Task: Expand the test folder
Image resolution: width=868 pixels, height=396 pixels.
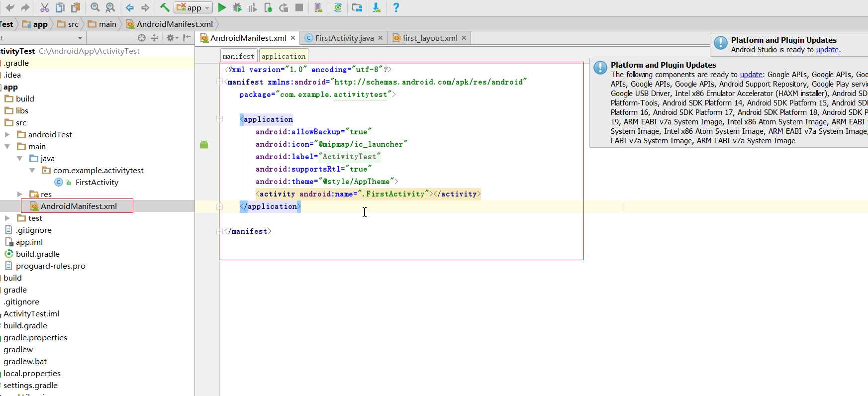Action: 7,218
